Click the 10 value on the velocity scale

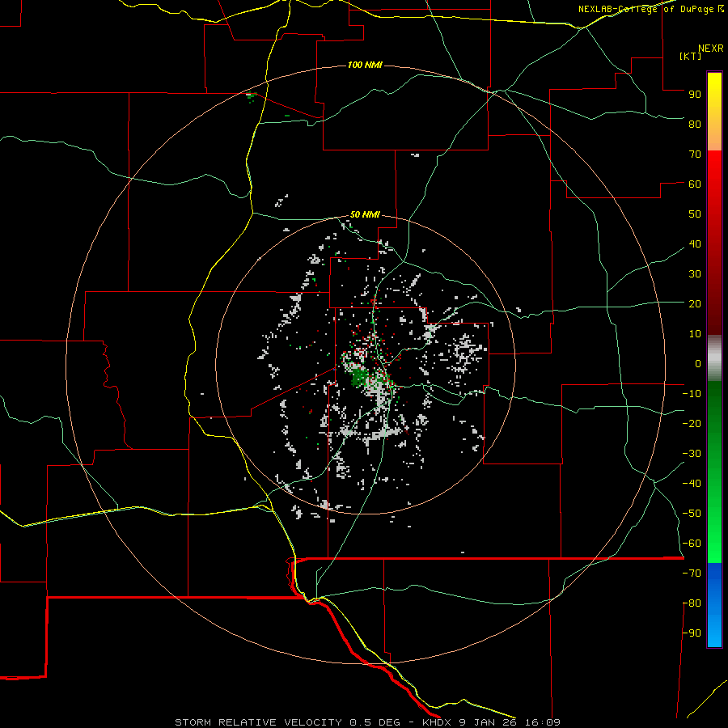[x=695, y=334]
